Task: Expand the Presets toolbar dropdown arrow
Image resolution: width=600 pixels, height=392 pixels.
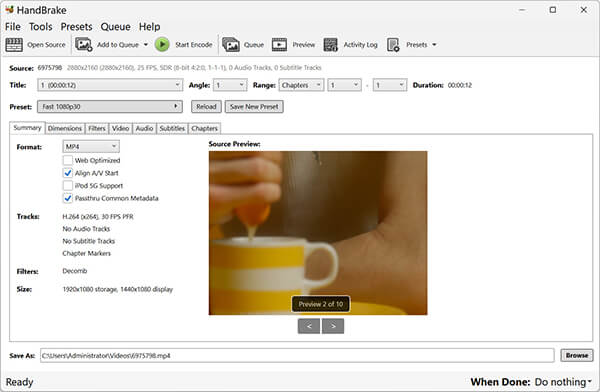Action: pyautogui.click(x=434, y=45)
